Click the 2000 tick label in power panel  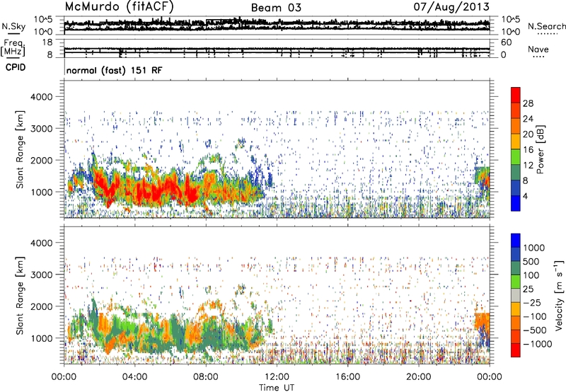point(42,160)
